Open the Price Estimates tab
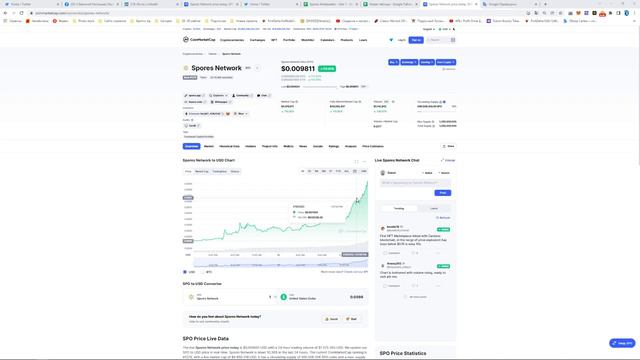640x360 pixels. [373, 146]
